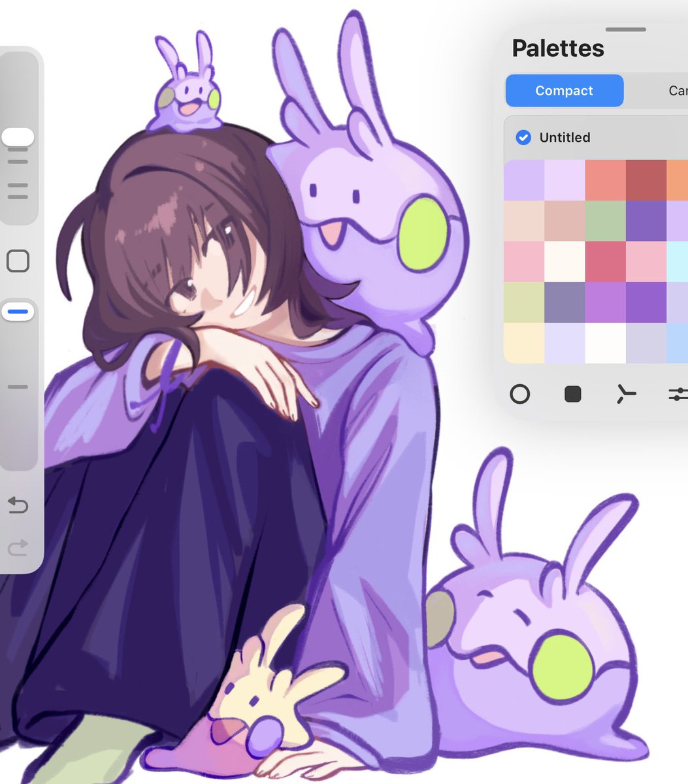Image resolution: width=688 pixels, height=784 pixels.
Task: Pick the light pink swatch beside pale cyan
Action: pyautogui.click(x=646, y=261)
